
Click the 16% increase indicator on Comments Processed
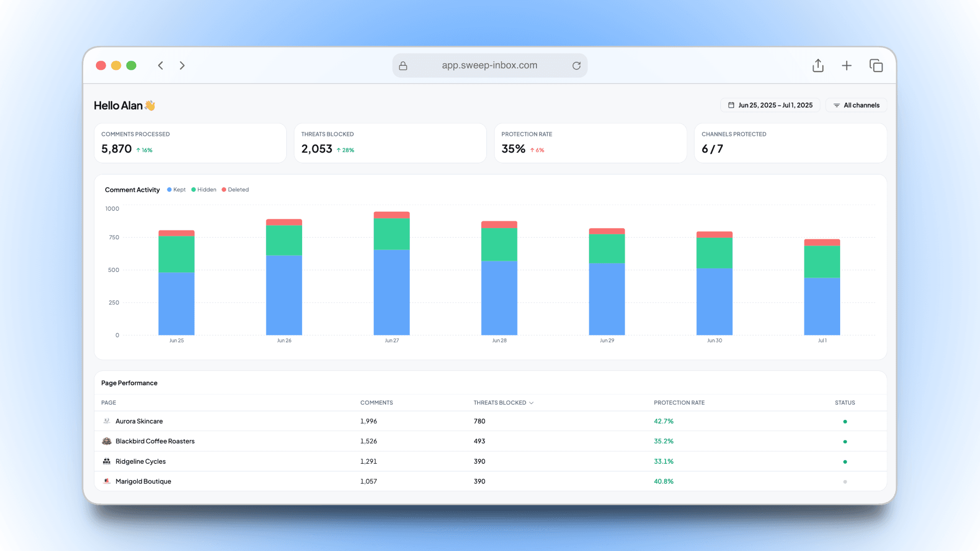point(144,150)
